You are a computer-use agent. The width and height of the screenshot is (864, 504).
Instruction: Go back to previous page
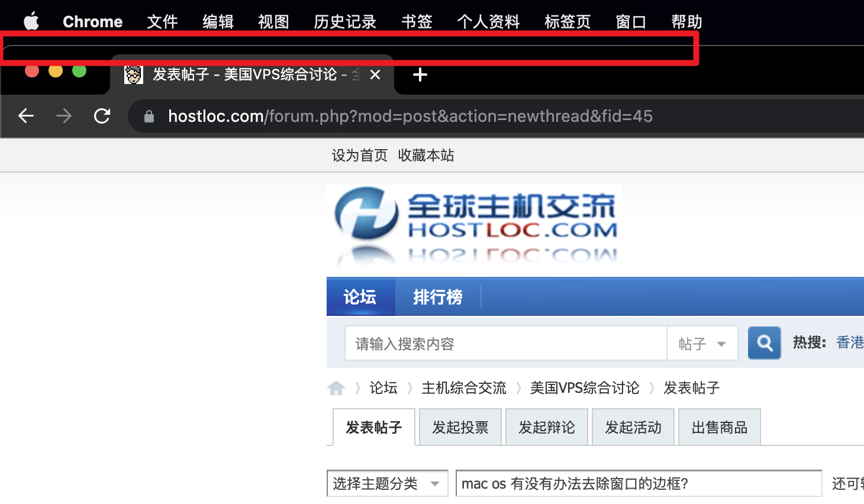pyautogui.click(x=26, y=116)
